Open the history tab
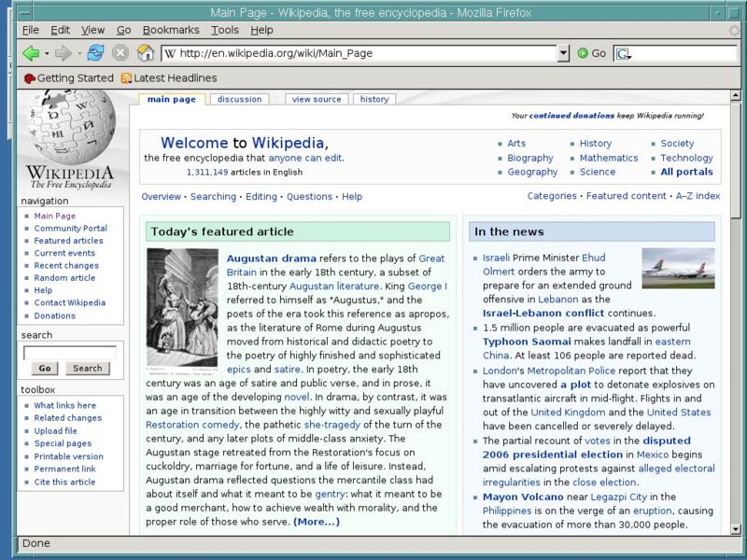The height and width of the screenshot is (560, 747). click(374, 99)
